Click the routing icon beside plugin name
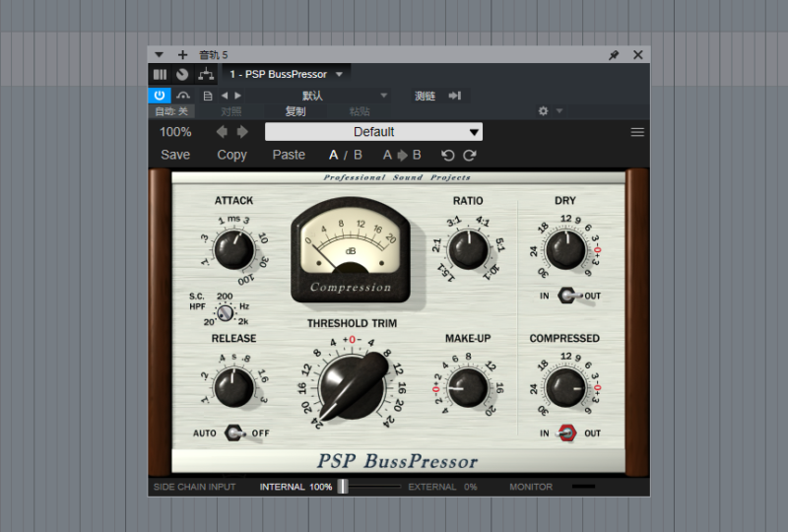This screenshot has width=788, height=532. 206,74
